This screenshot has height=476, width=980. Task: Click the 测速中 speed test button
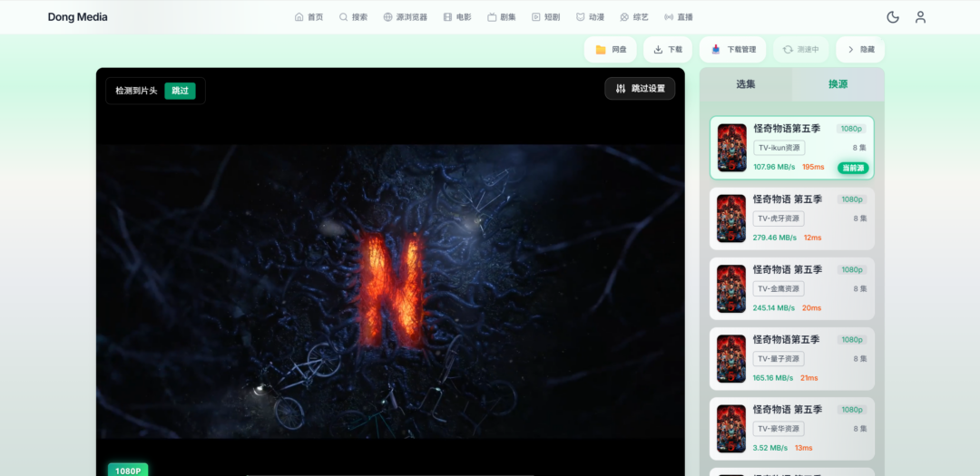(800, 49)
